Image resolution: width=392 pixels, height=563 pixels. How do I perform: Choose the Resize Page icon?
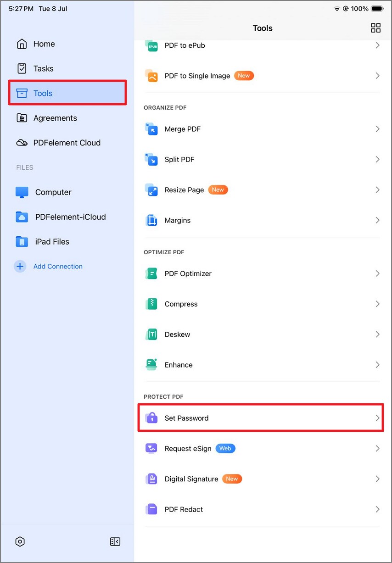[151, 190]
